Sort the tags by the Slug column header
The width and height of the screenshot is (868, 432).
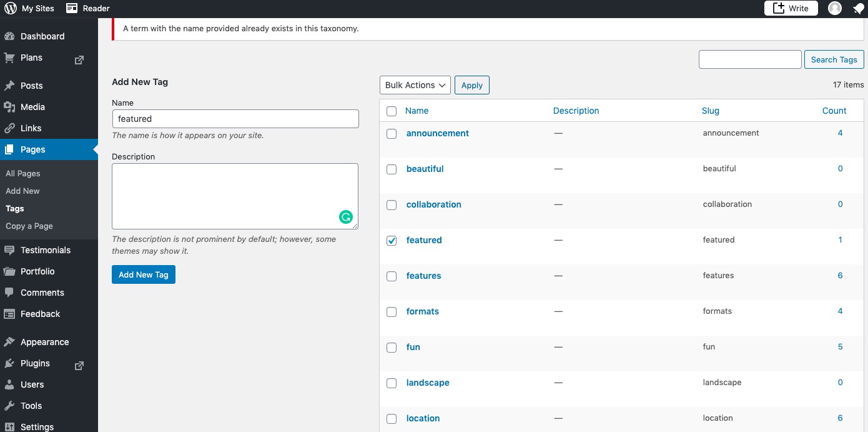point(710,111)
